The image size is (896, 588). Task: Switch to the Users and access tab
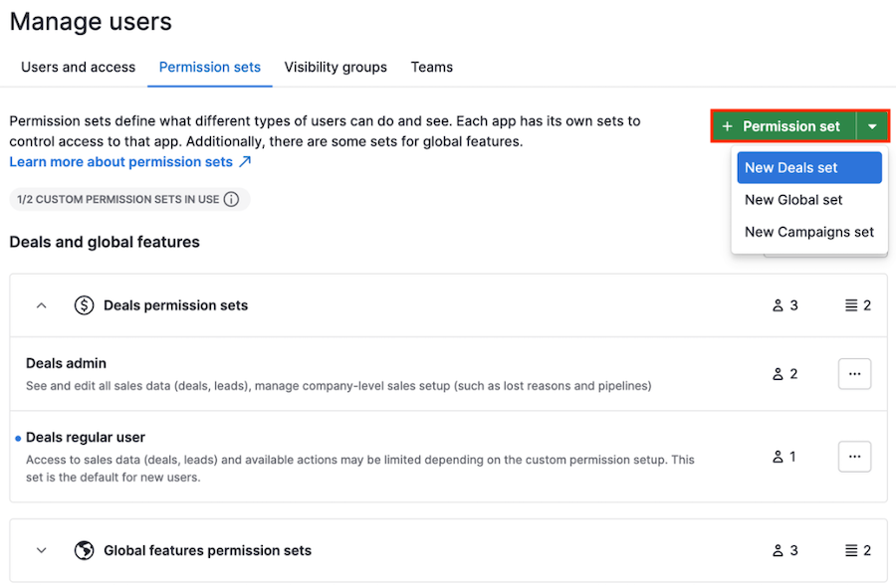point(78,67)
